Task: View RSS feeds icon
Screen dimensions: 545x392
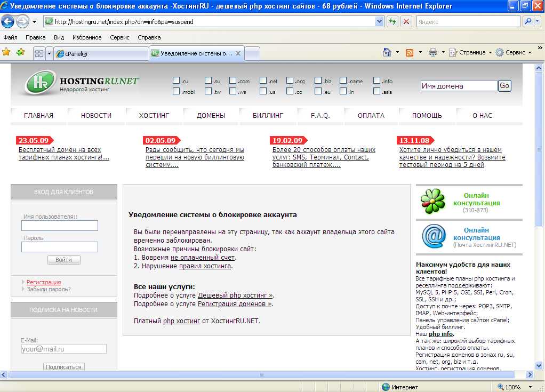Action: [410, 52]
